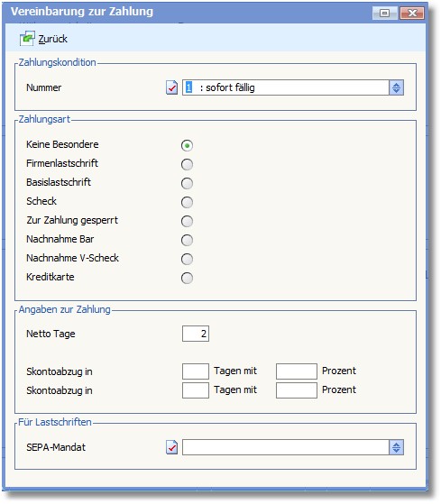Maximize the Vereinbarung zur Zahlung window
Viewport: 441px width, 504px height.
[384, 13]
